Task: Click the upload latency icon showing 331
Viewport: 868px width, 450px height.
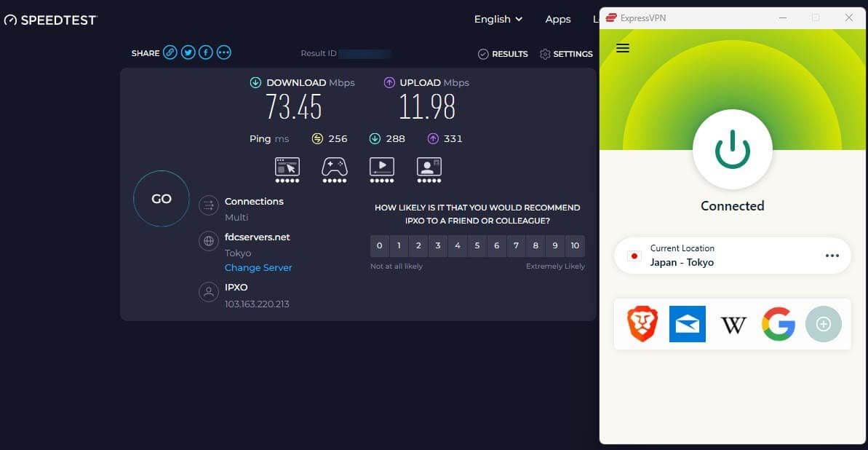Action: click(x=433, y=138)
